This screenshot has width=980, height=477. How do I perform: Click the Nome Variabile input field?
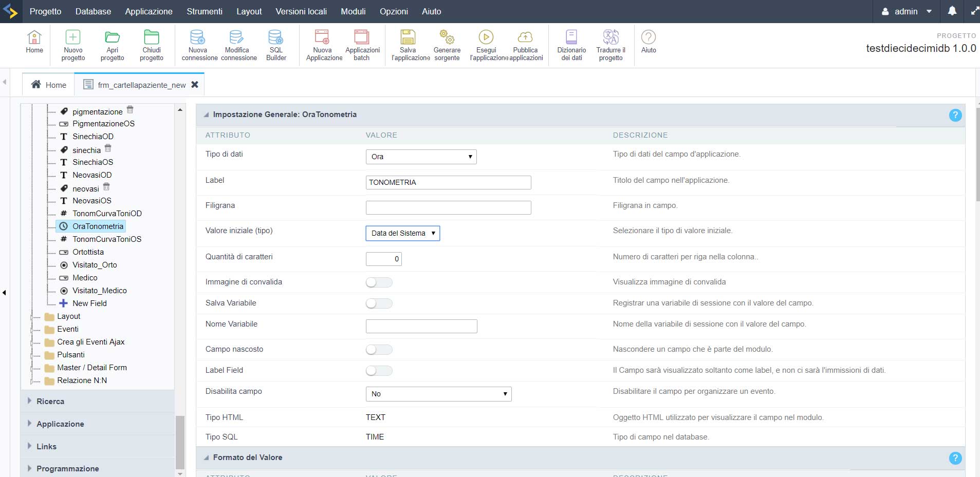[421, 326]
